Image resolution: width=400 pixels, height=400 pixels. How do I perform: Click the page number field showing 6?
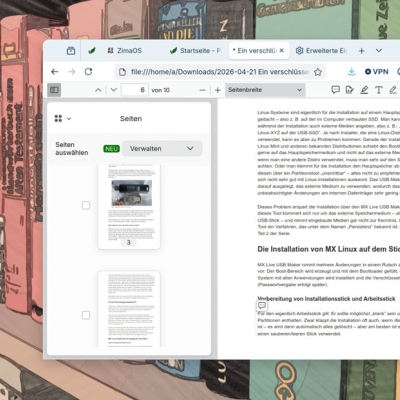pyautogui.click(x=135, y=90)
